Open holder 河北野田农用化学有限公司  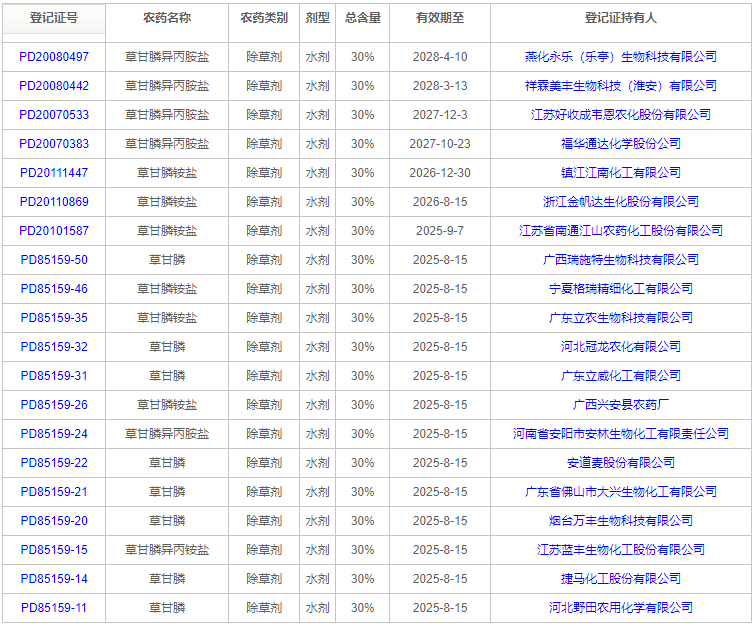(621, 608)
